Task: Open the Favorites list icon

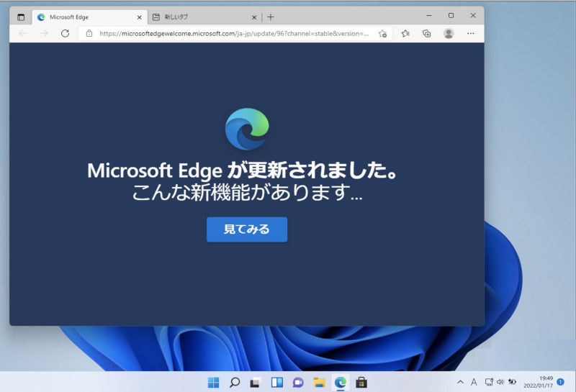Action: click(x=405, y=33)
